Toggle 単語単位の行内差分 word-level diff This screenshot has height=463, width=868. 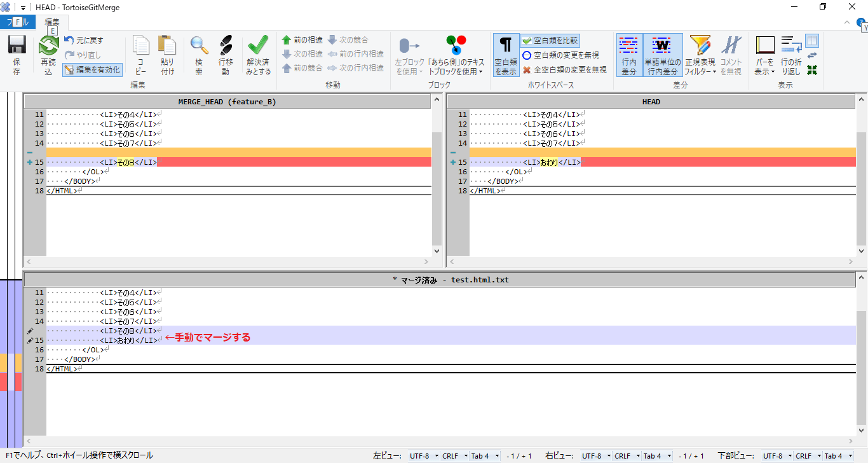[662, 54]
